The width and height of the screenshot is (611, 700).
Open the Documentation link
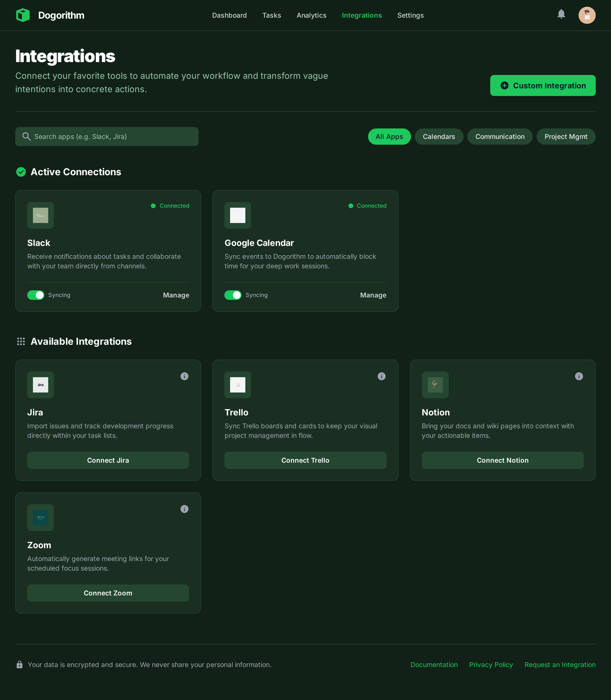tap(434, 664)
